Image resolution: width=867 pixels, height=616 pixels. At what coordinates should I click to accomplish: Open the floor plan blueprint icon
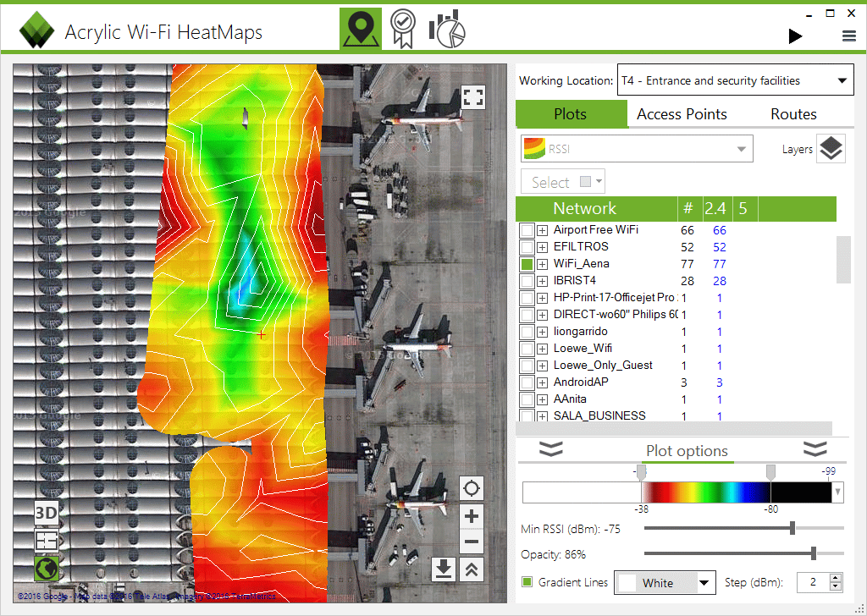pyautogui.click(x=46, y=541)
